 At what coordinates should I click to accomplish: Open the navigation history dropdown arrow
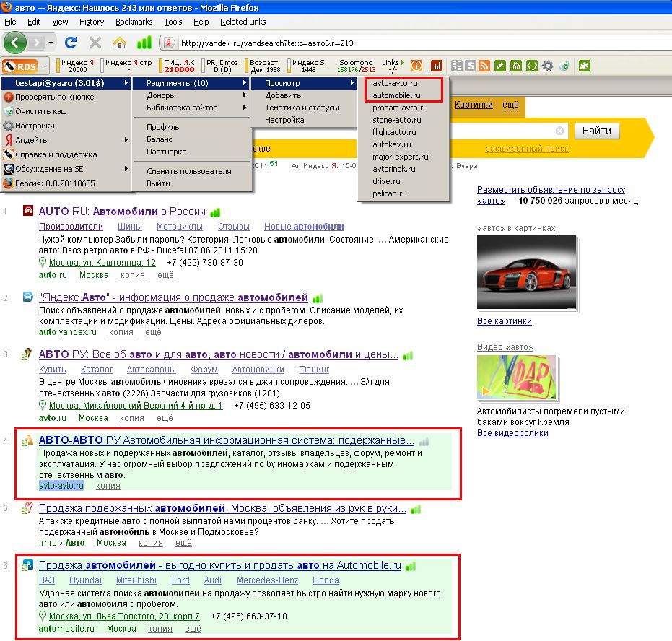click(x=51, y=43)
